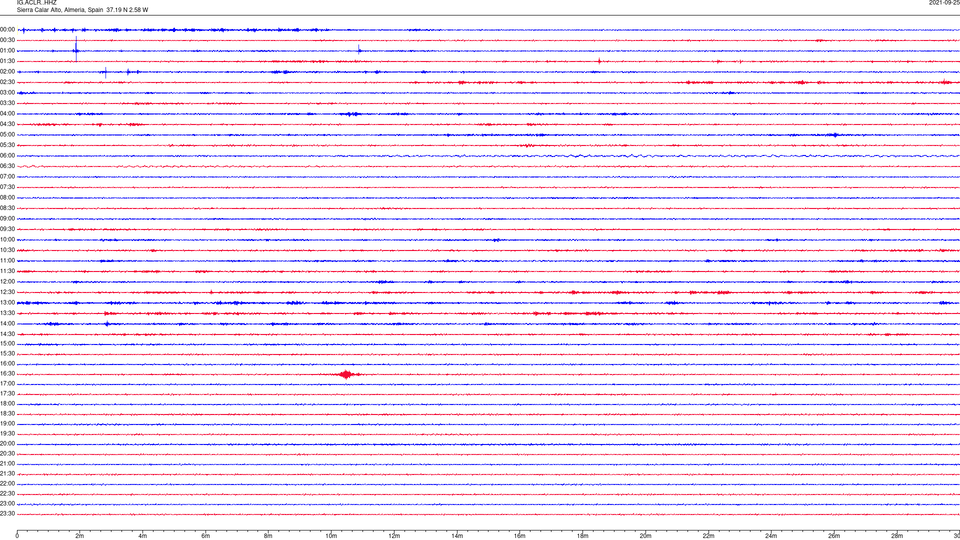Viewport: 960px width, 540px height.
Task: Select the tall blue spike on 01:00 trace near 2m
Action: coord(76,49)
